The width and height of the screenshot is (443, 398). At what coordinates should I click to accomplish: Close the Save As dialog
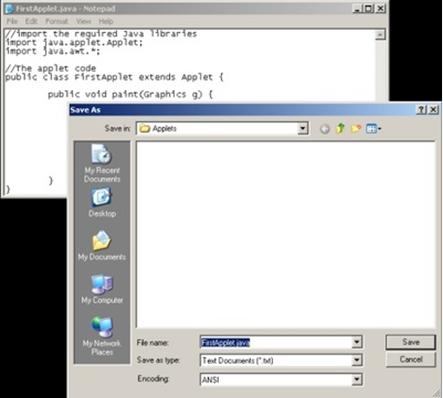433,109
